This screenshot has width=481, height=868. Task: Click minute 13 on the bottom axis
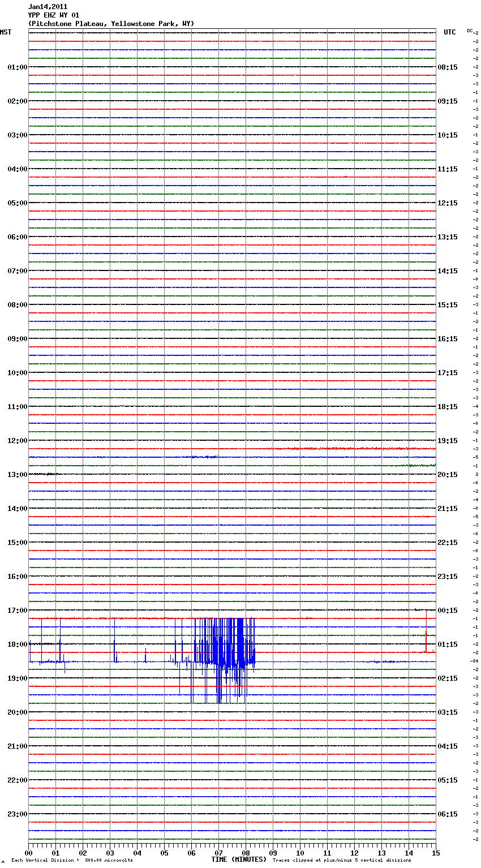(382, 853)
